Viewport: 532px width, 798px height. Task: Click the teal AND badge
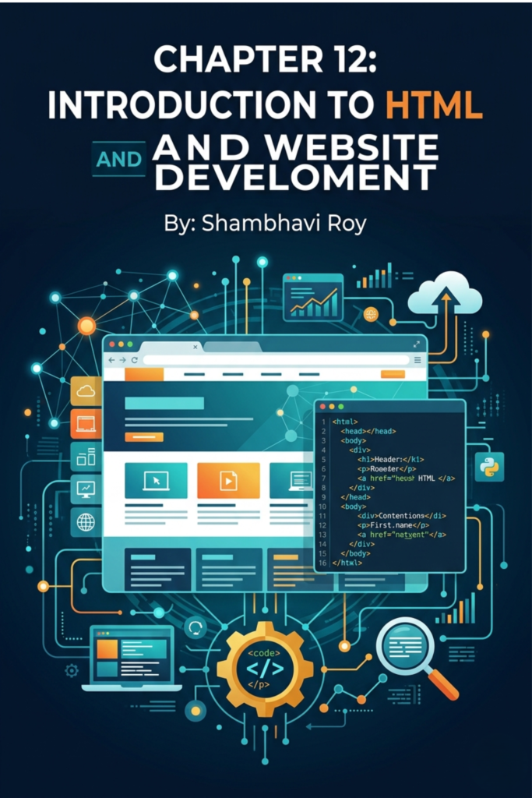coord(119,159)
